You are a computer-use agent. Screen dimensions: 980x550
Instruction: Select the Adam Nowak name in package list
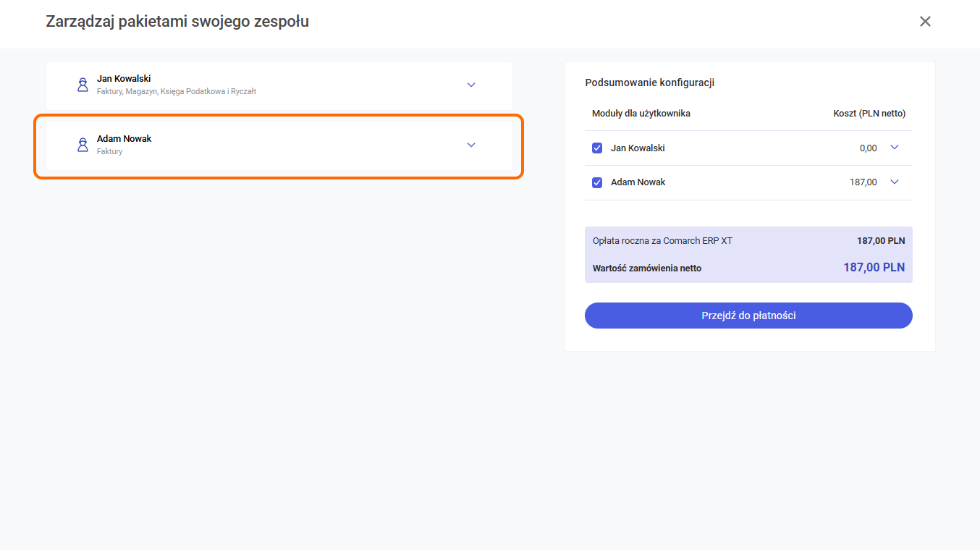124,138
